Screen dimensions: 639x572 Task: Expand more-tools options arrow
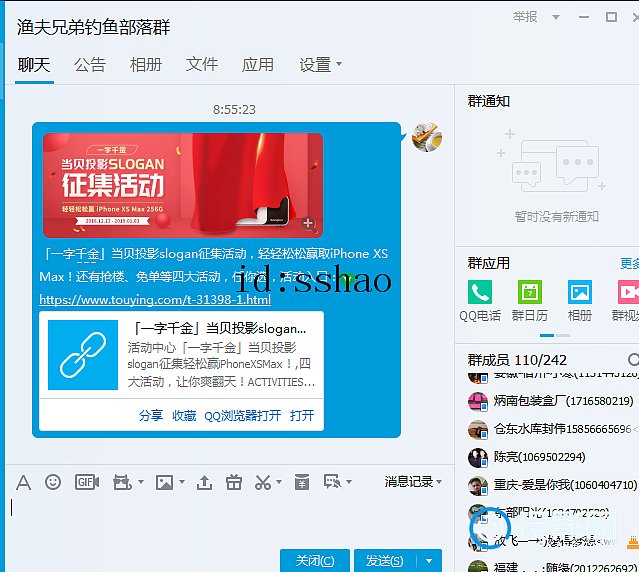pyautogui.click(x=349, y=482)
